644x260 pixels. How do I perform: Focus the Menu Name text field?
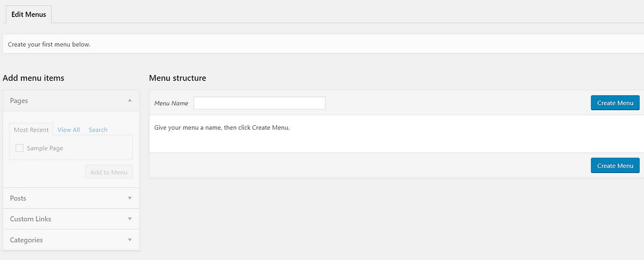[259, 103]
